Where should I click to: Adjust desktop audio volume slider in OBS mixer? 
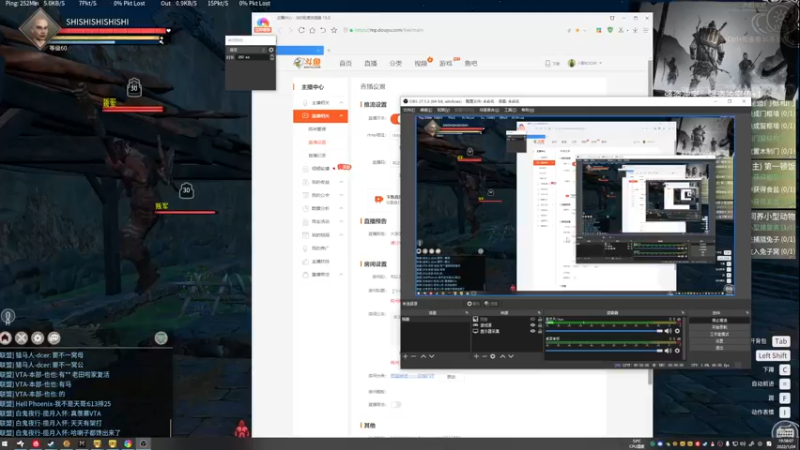[604, 351]
